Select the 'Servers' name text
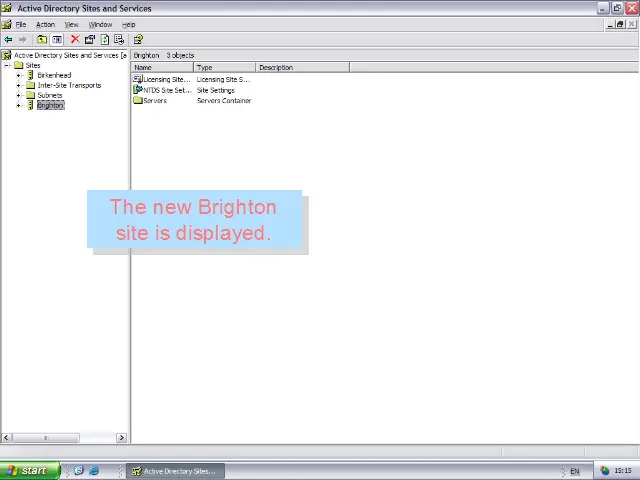640x480 pixels. click(155, 100)
